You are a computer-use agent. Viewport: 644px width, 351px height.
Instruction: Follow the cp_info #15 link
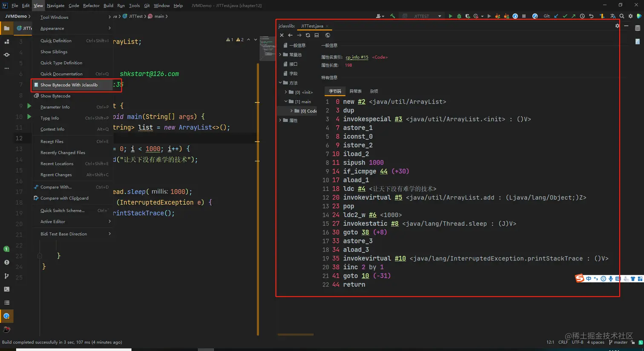tap(357, 57)
